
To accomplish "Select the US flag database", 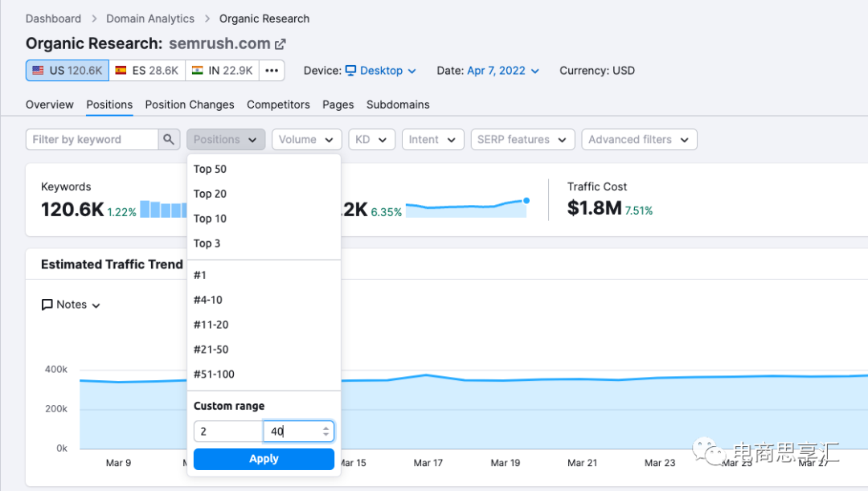I will coord(68,70).
